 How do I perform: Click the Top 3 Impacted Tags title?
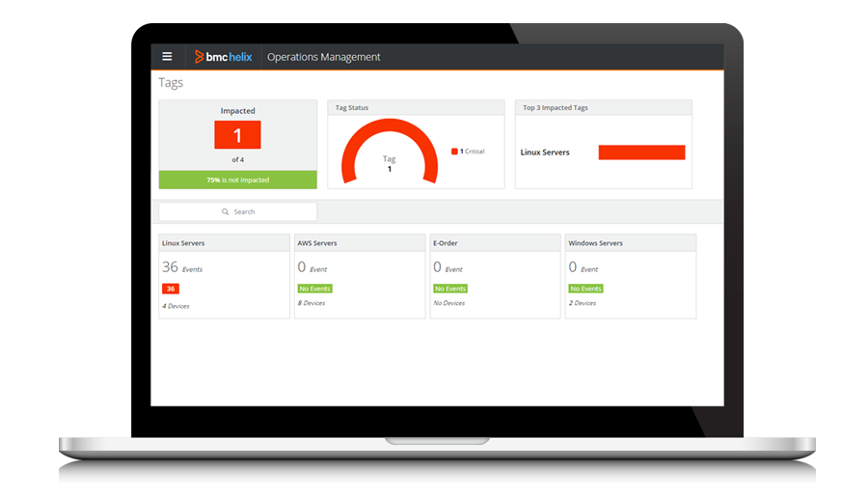(556, 108)
